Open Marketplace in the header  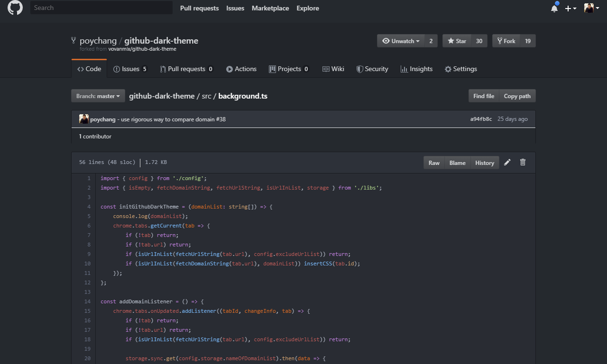point(270,8)
